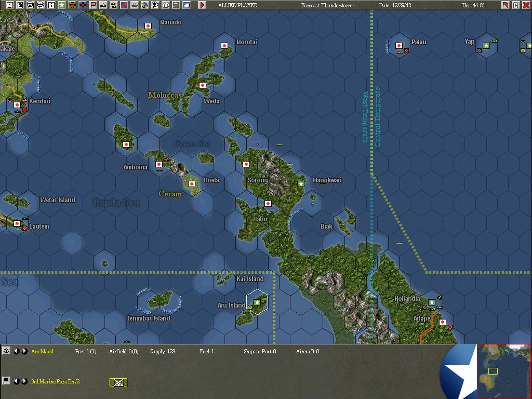Select the Japanese base marker at Sorong
532x399 pixels.
click(x=246, y=164)
